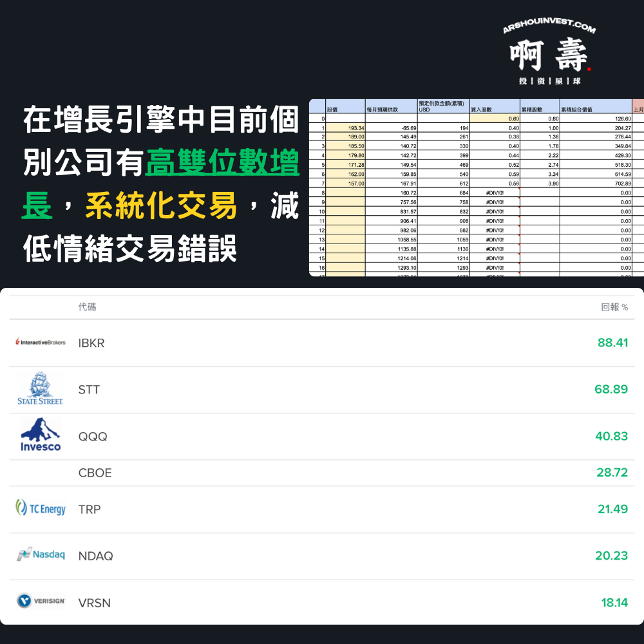Click the QQQ return value 40.83
Viewport: 644px width, 644px height.
pyautogui.click(x=611, y=436)
